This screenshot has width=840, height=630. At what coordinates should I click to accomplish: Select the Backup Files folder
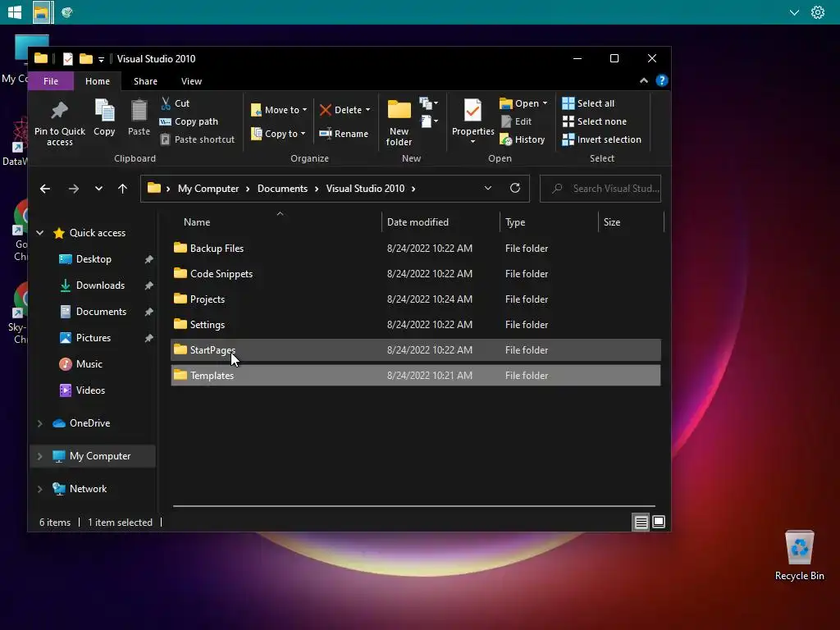tap(416, 249)
